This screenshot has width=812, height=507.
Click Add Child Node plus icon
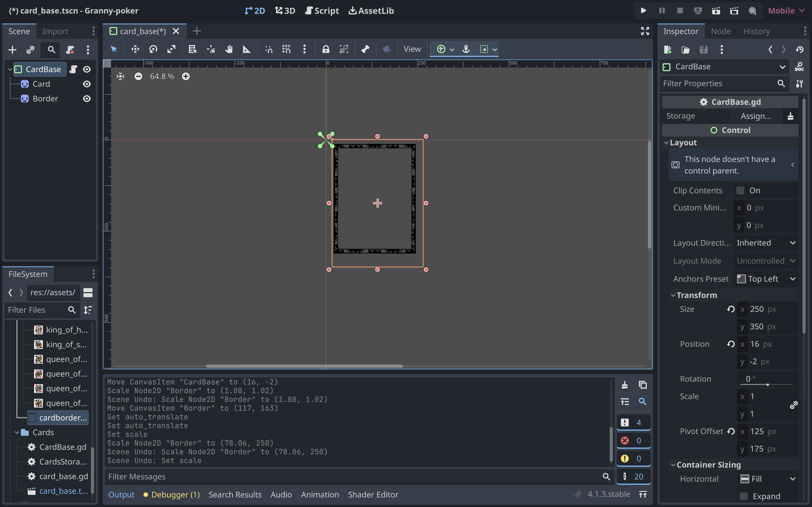tap(12, 50)
